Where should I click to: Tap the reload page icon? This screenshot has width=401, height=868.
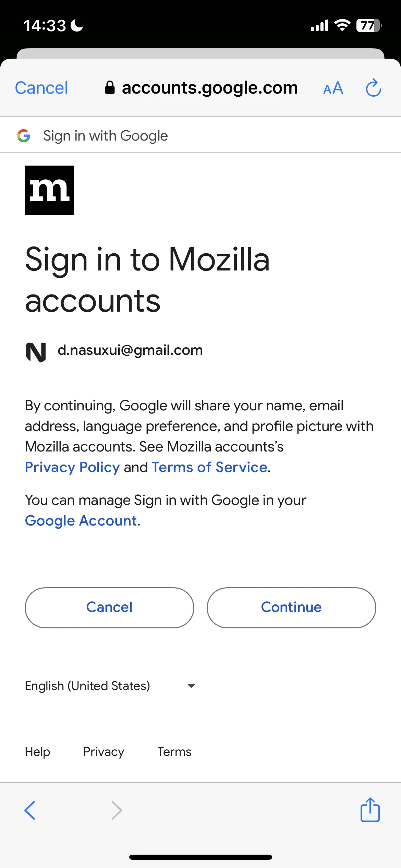click(373, 88)
